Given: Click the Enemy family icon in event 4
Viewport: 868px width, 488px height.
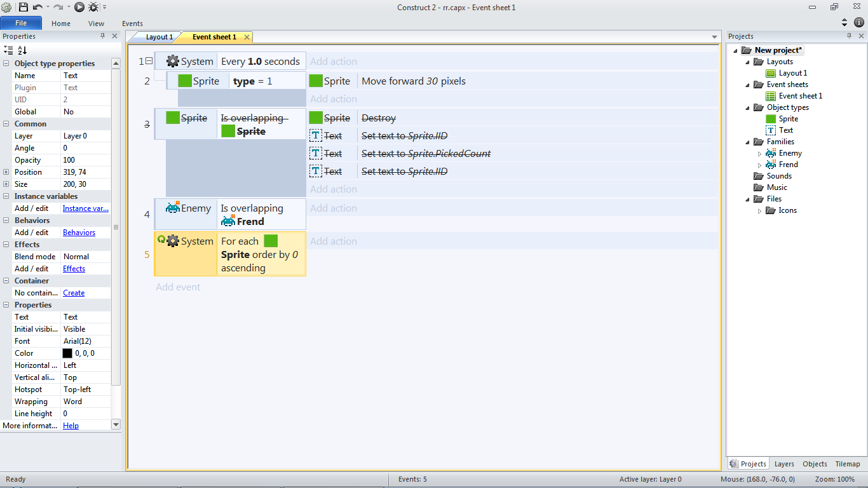Looking at the screenshot, I should click(173, 207).
